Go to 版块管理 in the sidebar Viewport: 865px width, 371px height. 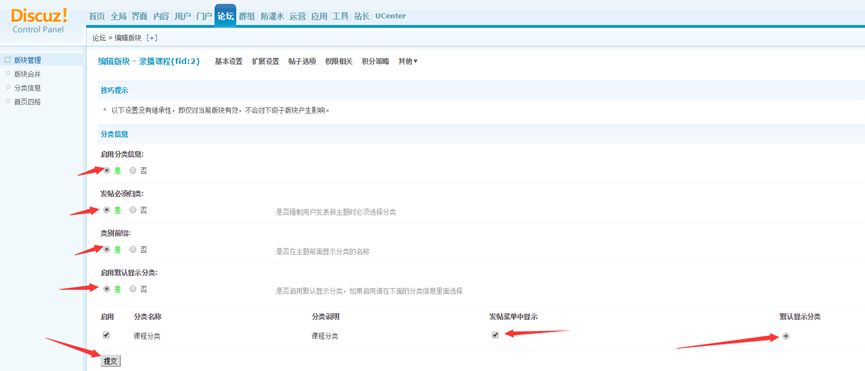click(x=27, y=60)
